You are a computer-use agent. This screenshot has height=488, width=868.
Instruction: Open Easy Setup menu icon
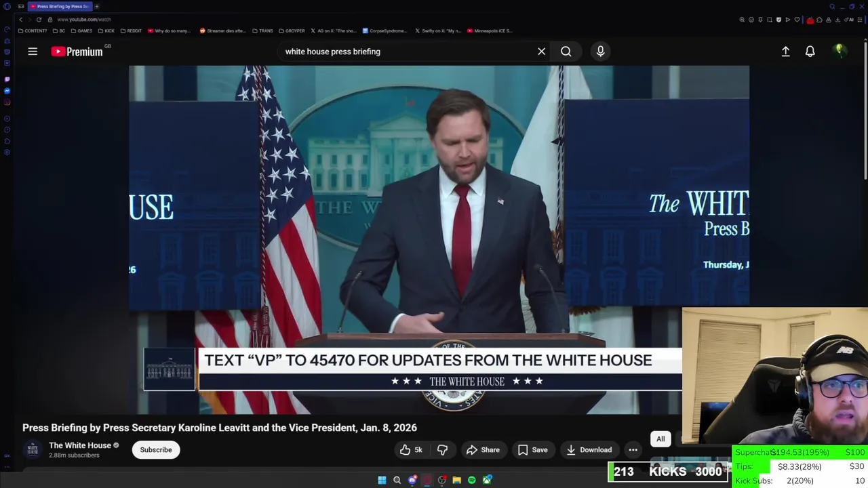[860, 20]
